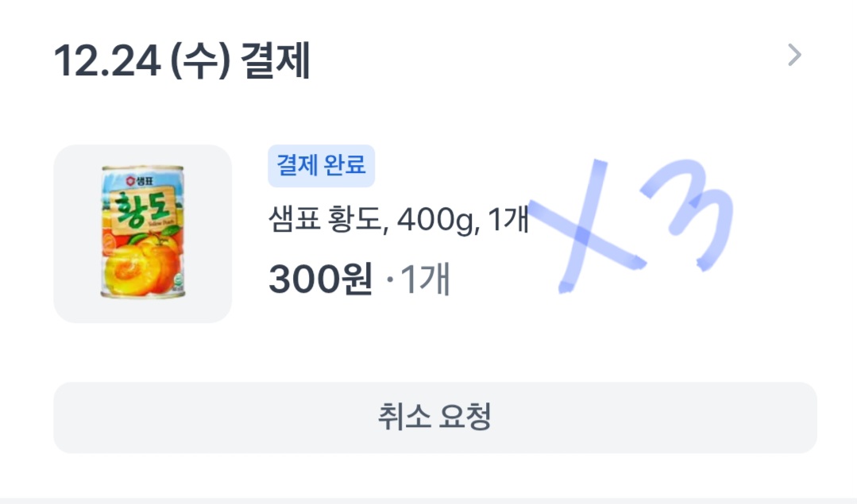This screenshot has width=857, height=504.
Task: Tap the word 결제 in the header title
Action: (276, 60)
